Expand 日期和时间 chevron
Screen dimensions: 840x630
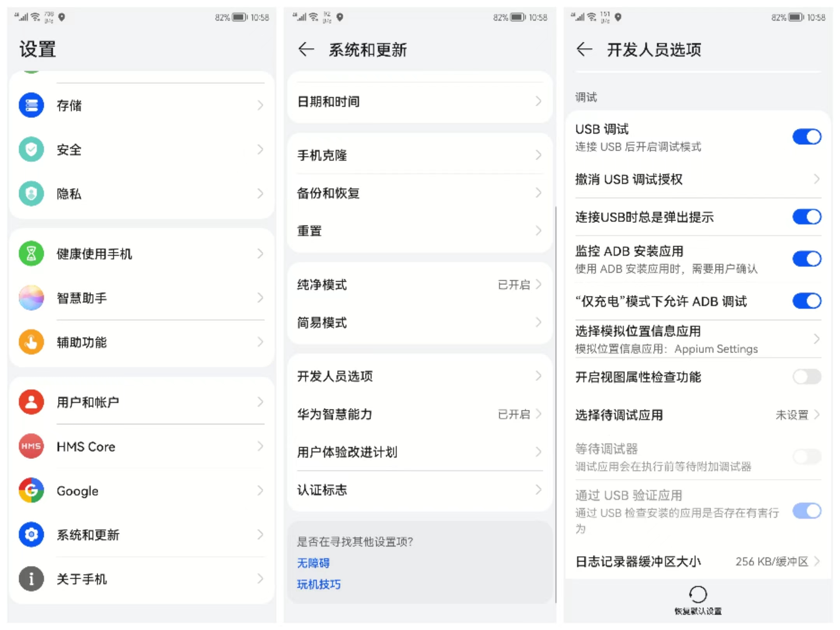(539, 101)
